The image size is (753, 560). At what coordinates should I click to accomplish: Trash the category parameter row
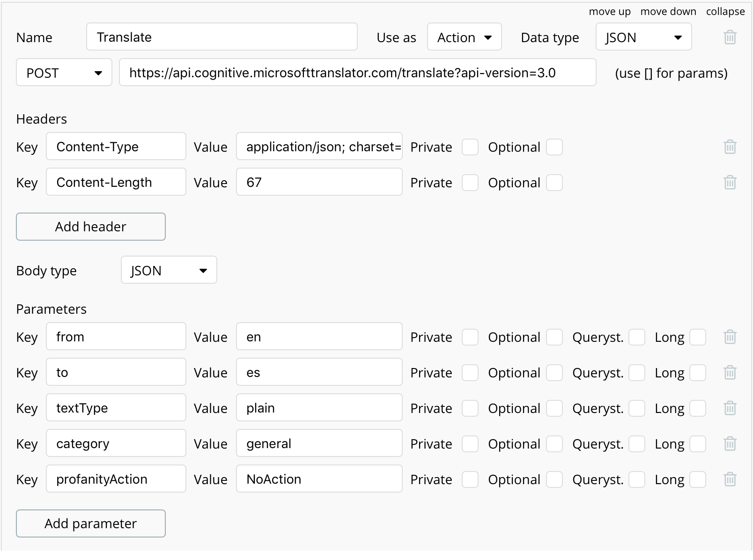pyautogui.click(x=730, y=444)
